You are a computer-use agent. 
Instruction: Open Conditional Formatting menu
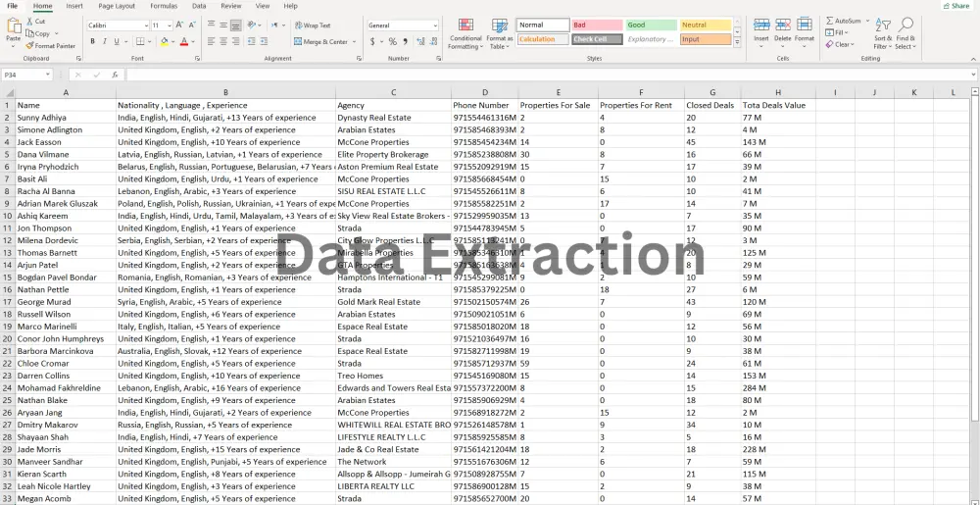point(465,33)
